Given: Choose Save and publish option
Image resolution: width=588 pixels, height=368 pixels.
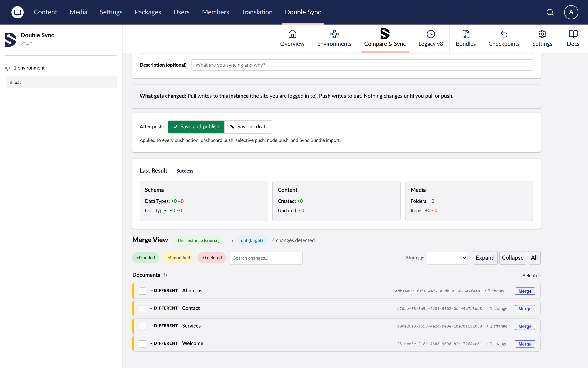Looking at the screenshot, I should point(196,127).
